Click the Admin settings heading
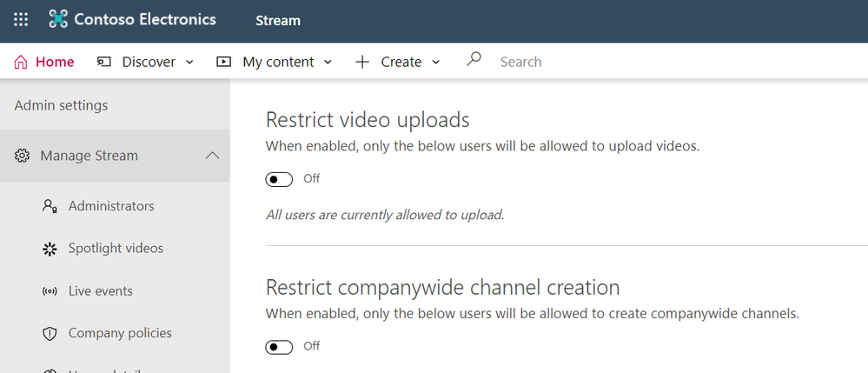 [x=61, y=105]
